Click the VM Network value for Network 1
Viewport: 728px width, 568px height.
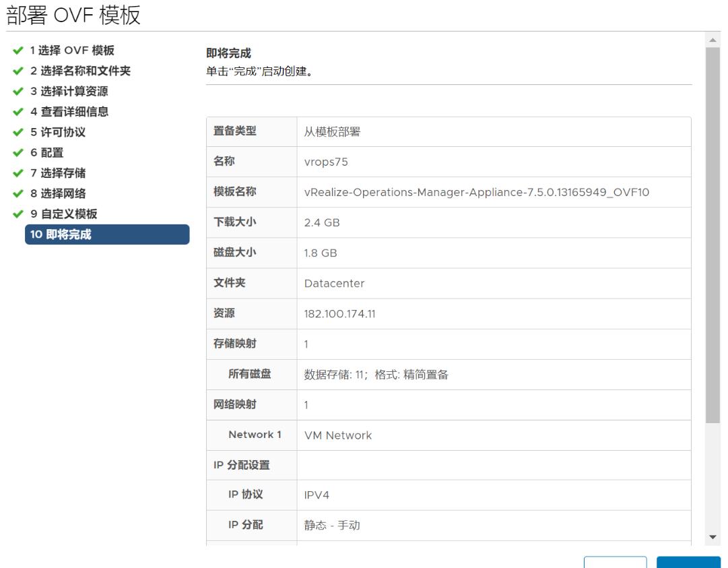[338, 435]
